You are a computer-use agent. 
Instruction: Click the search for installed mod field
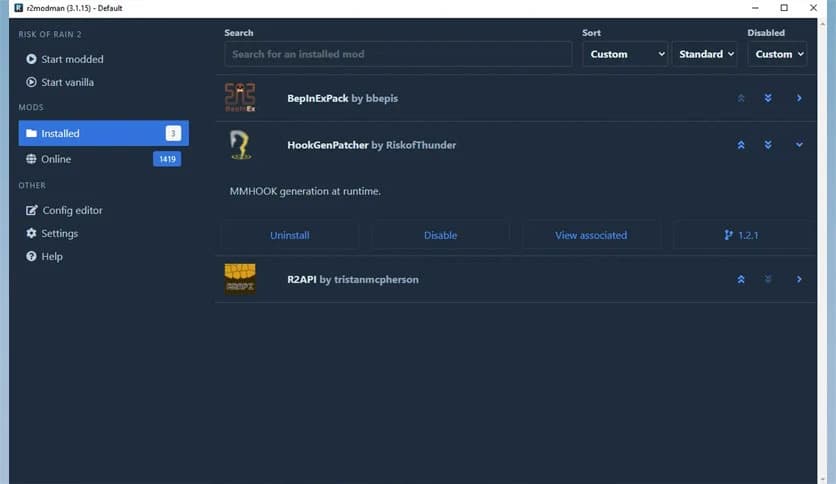398,54
